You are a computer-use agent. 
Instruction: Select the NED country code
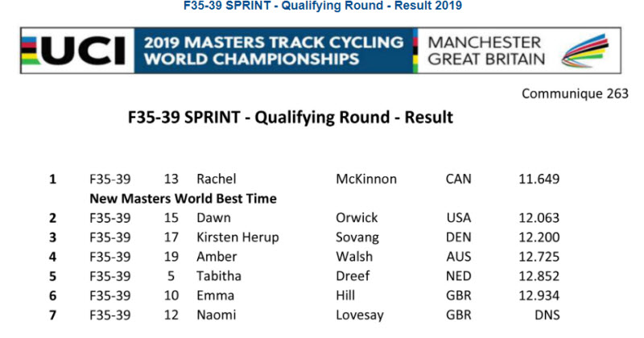pyautogui.click(x=458, y=276)
